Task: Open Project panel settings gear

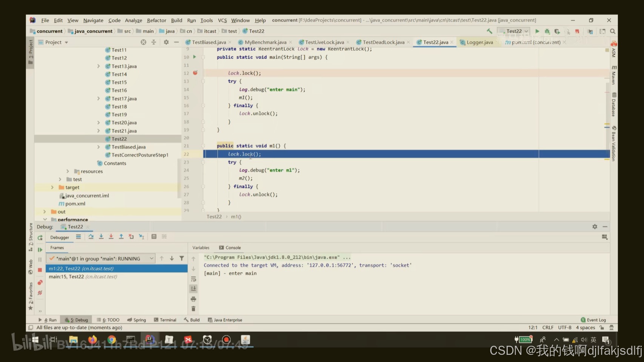Action: (x=166, y=42)
